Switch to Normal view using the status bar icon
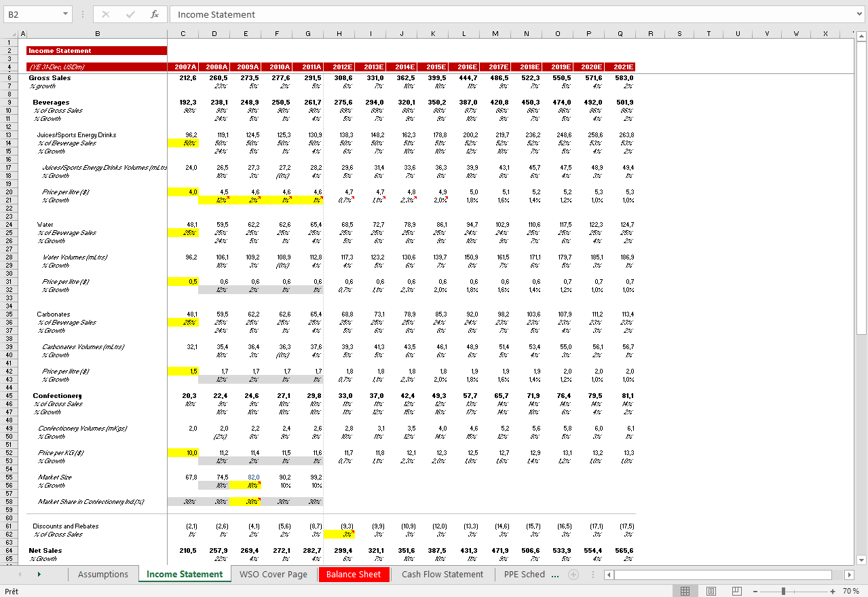 [686, 590]
